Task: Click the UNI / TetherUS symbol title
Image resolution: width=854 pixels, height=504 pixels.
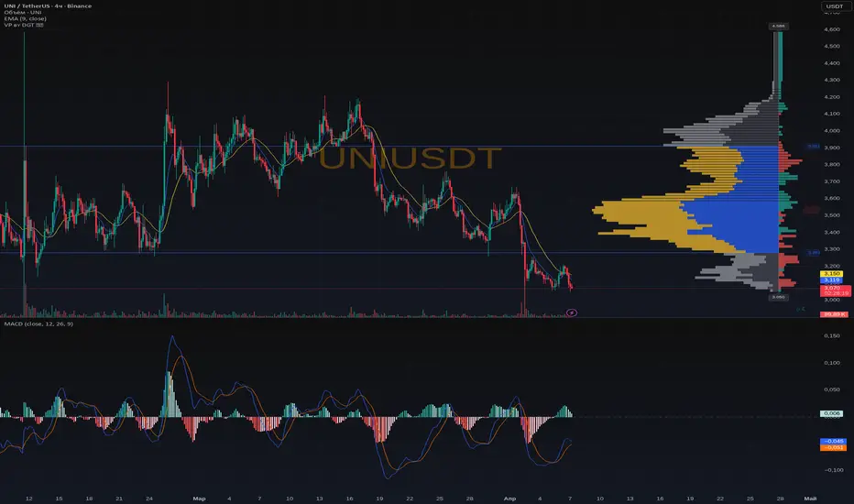Action: [x=48, y=6]
